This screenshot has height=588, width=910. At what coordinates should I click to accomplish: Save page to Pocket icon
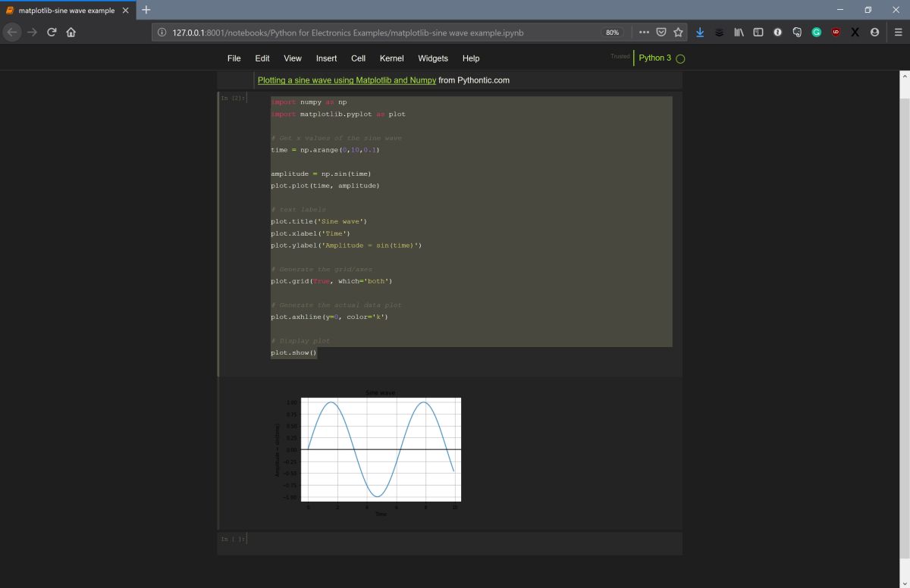tap(661, 33)
